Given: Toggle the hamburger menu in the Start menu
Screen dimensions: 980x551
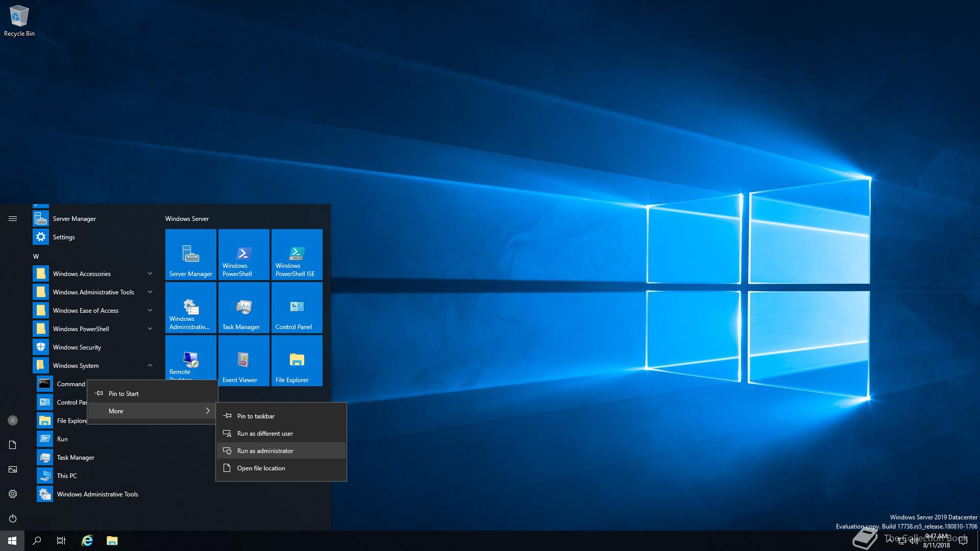Looking at the screenshot, I should click(x=13, y=219).
